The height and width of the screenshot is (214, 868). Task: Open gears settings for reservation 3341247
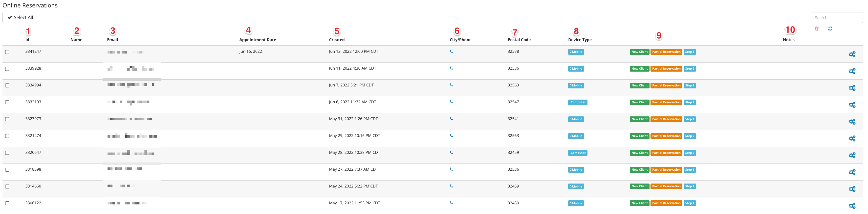tap(852, 54)
